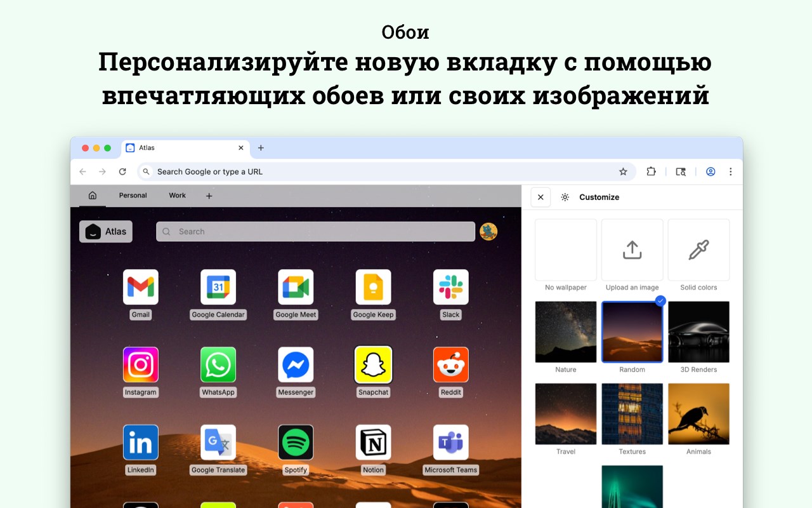Select the Nature wallpaper category

566,331
